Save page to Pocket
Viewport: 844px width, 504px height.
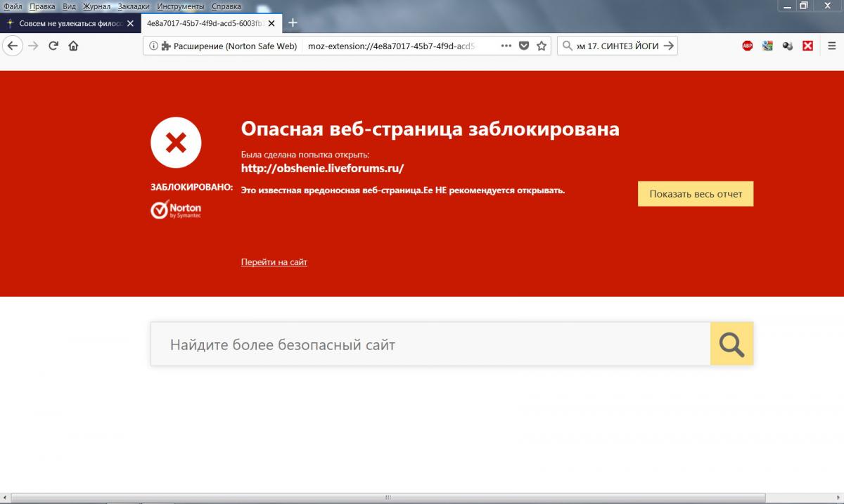point(524,46)
